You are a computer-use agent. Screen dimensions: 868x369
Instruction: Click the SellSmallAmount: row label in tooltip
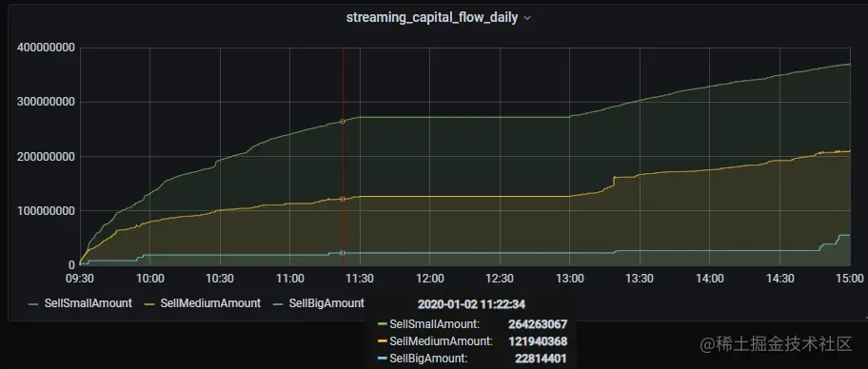tap(435, 323)
